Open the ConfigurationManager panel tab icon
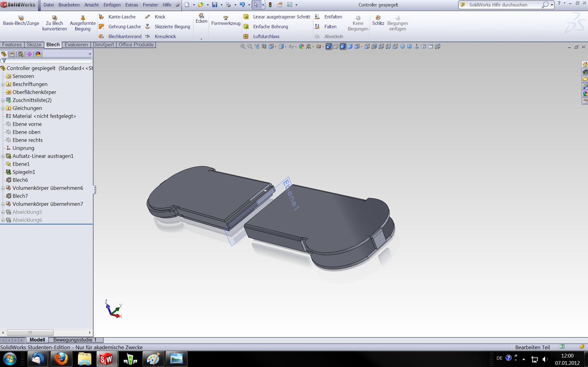The image size is (588, 367). (21, 54)
